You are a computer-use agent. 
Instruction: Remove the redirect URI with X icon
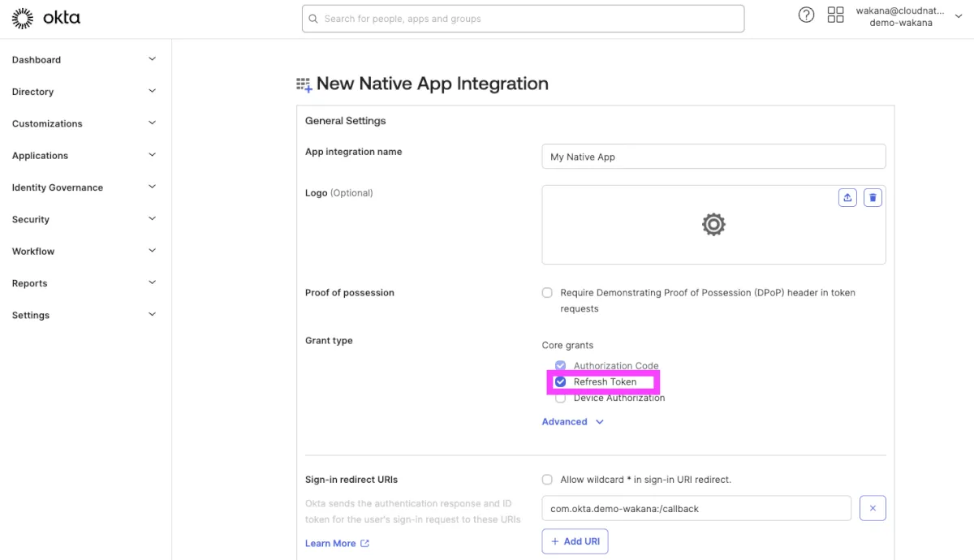(x=873, y=508)
